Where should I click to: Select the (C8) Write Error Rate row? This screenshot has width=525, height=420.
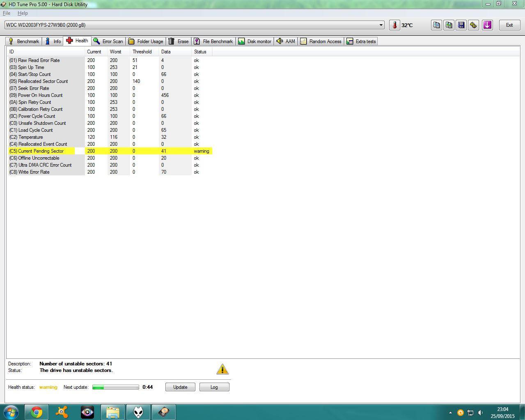coord(110,172)
